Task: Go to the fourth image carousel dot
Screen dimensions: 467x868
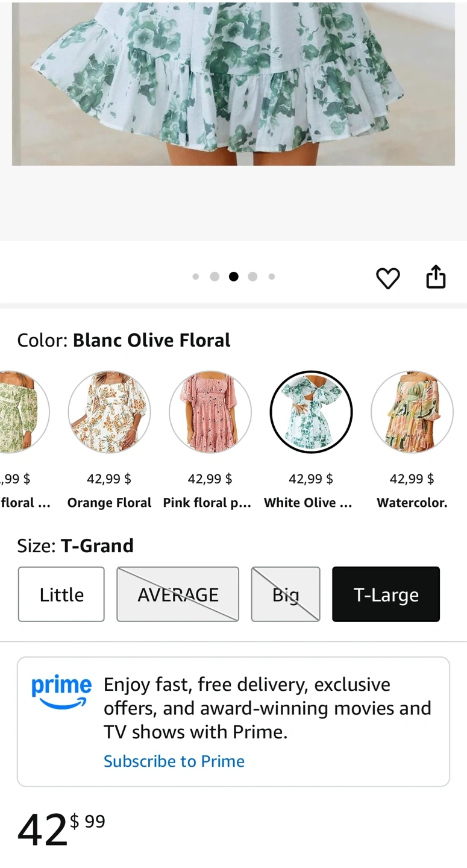Action: (x=252, y=277)
